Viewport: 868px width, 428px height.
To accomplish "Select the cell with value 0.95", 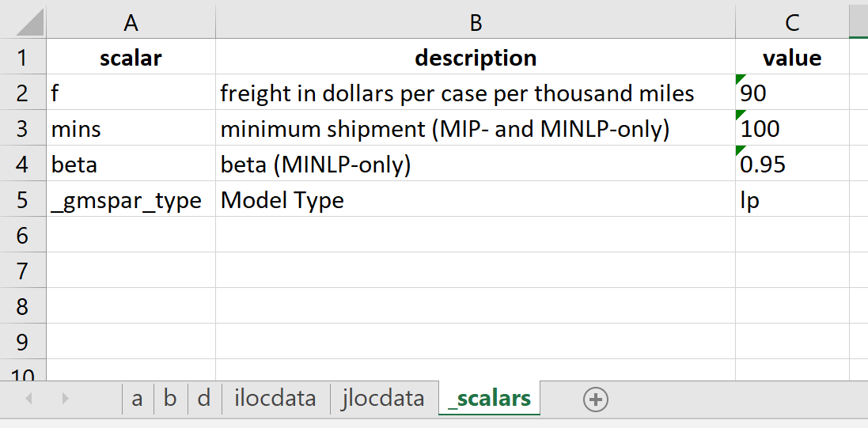I will (x=791, y=165).
